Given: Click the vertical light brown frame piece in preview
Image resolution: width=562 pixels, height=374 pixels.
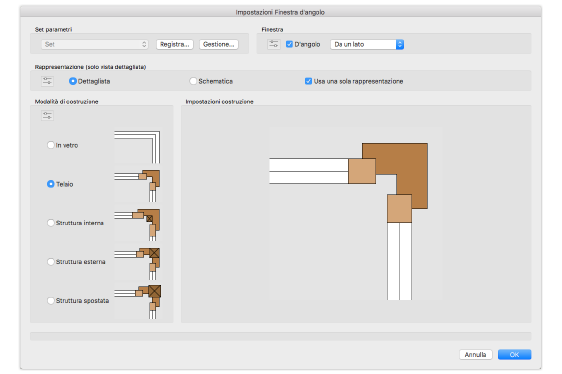Looking at the screenshot, I should click(x=399, y=208).
